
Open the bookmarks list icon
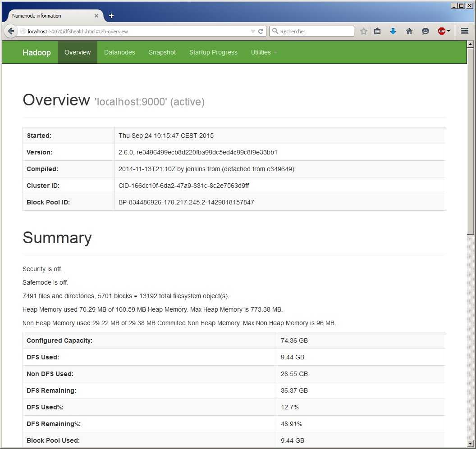[x=378, y=31]
